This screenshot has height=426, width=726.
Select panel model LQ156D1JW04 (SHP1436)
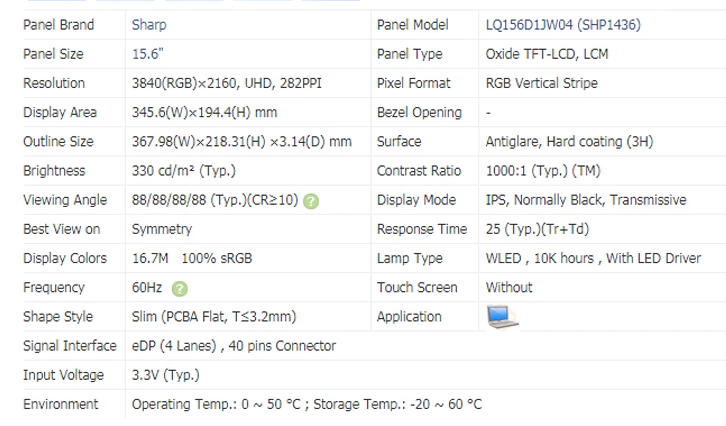563,25
